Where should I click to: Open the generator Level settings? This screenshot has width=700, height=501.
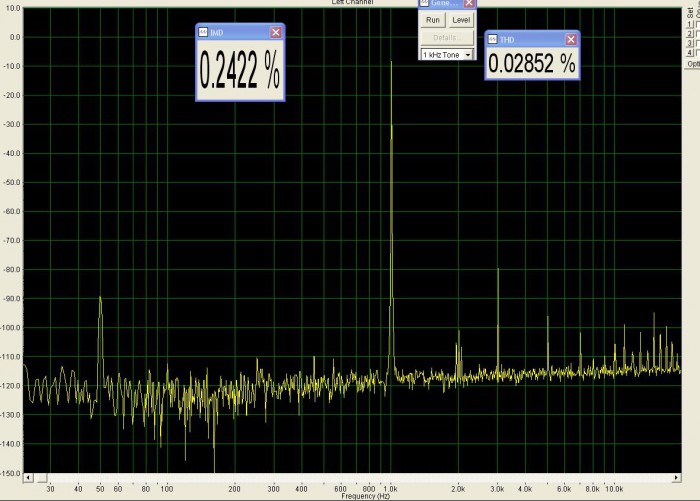(x=461, y=20)
